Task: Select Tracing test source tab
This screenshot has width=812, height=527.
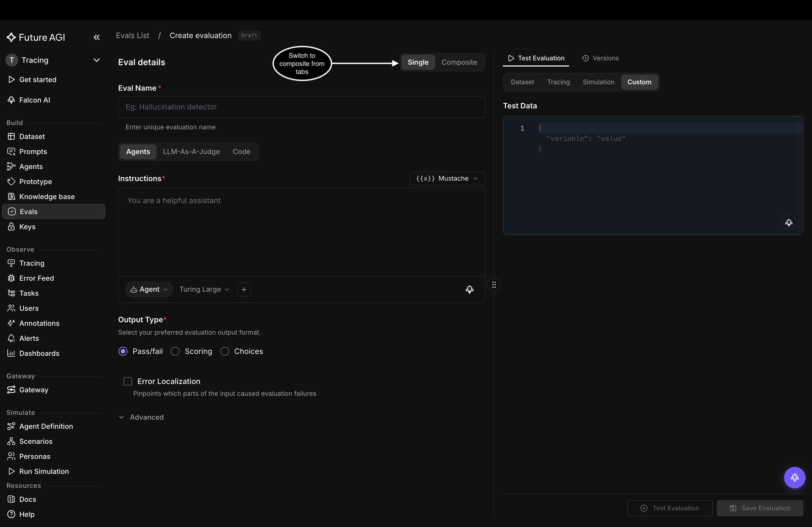Action: [x=558, y=82]
